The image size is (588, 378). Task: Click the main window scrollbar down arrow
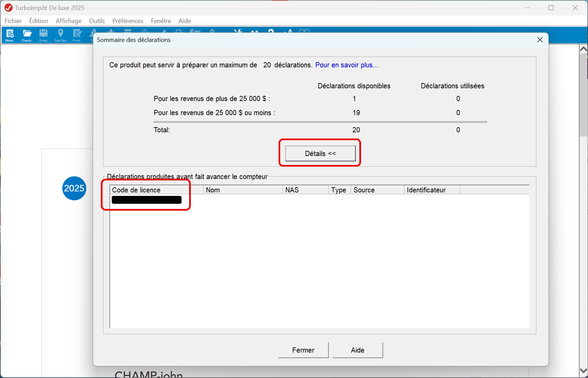[584, 370]
